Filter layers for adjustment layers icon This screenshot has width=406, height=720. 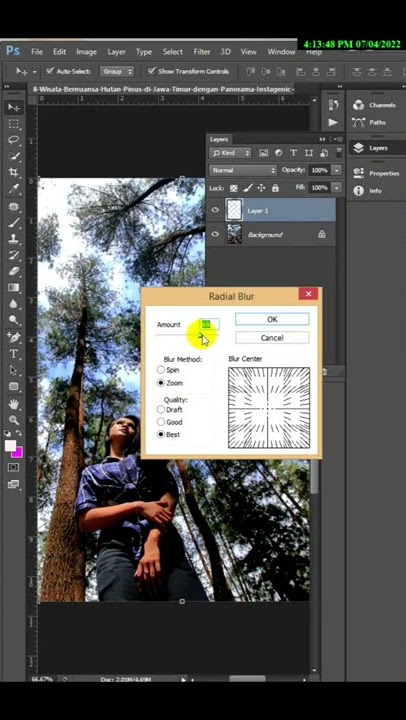click(x=278, y=153)
